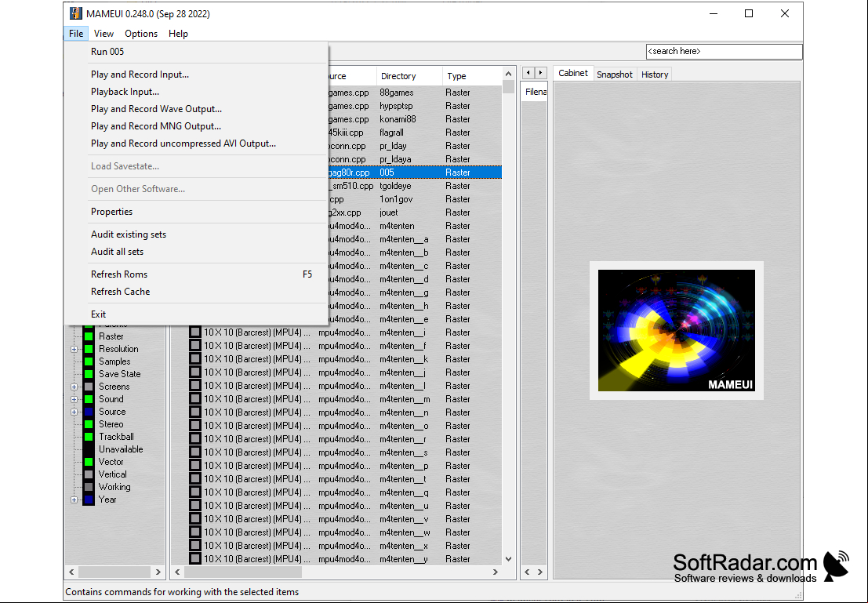Image resolution: width=868 pixels, height=603 pixels.
Task: Click the game icon in the m4tenten__o row
Action: [x=195, y=425]
